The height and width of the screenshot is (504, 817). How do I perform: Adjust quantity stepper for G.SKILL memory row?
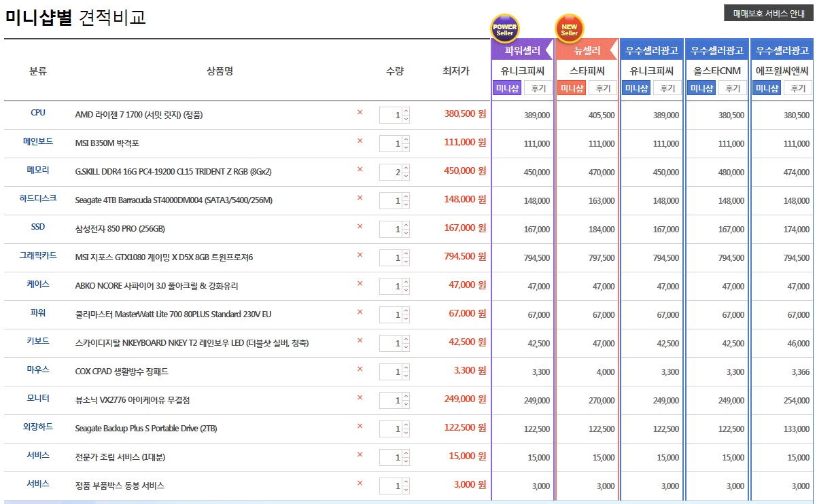pyautogui.click(x=395, y=172)
